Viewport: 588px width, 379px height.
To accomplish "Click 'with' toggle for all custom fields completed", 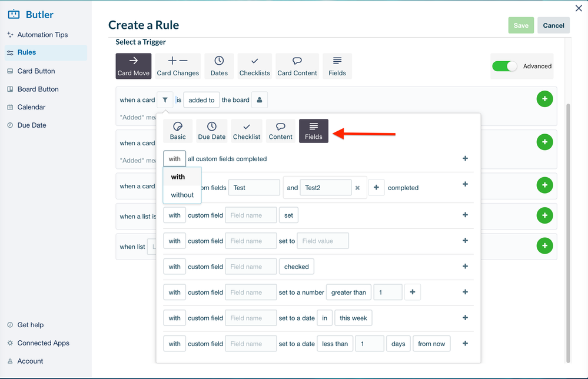I will click(174, 159).
